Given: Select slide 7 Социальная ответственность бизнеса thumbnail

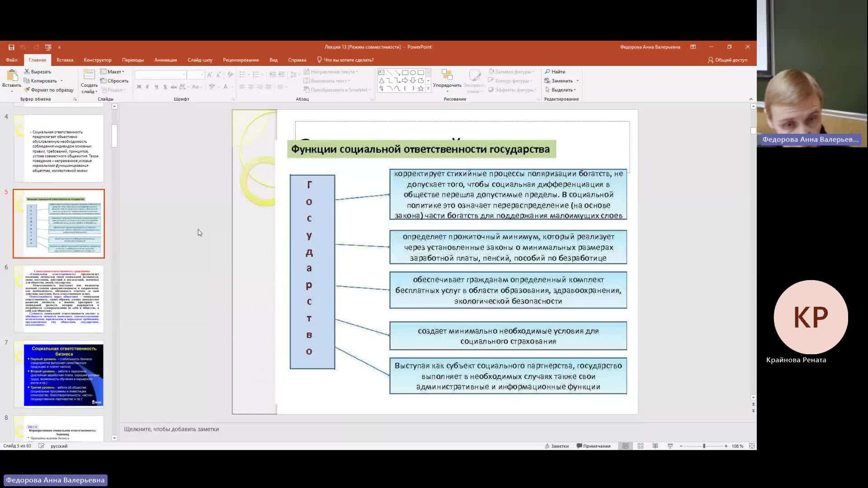Looking at the screenshot, I should (x=59, y=374).
